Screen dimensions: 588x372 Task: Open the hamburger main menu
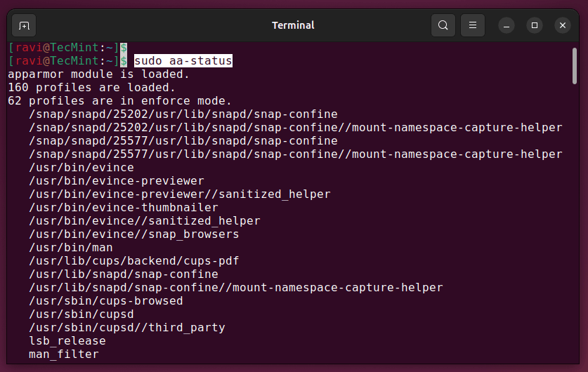[x=473, y=26]
